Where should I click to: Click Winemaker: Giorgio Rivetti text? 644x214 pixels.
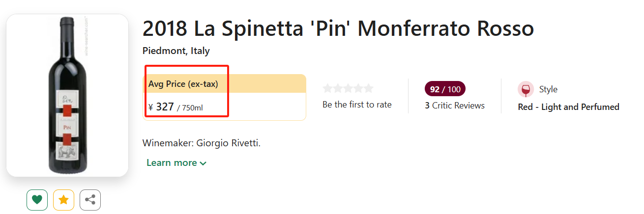(x=201, y=143)
